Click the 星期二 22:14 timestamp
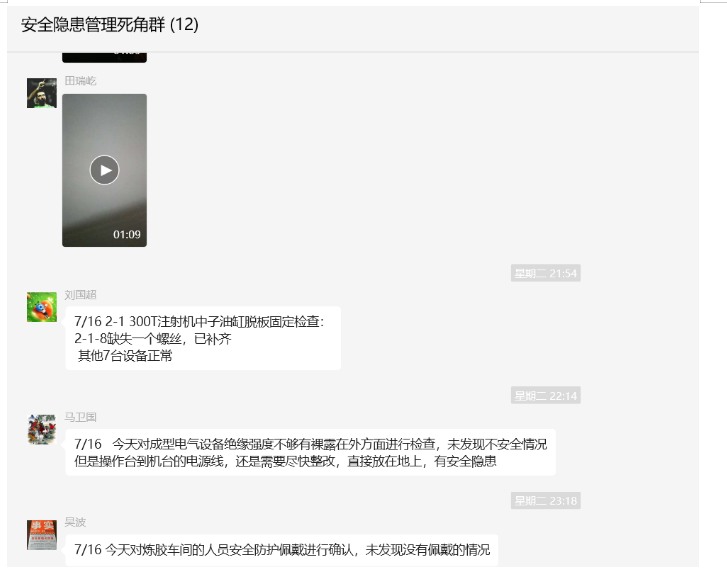 pyautogui.click(x=546, y=396)
